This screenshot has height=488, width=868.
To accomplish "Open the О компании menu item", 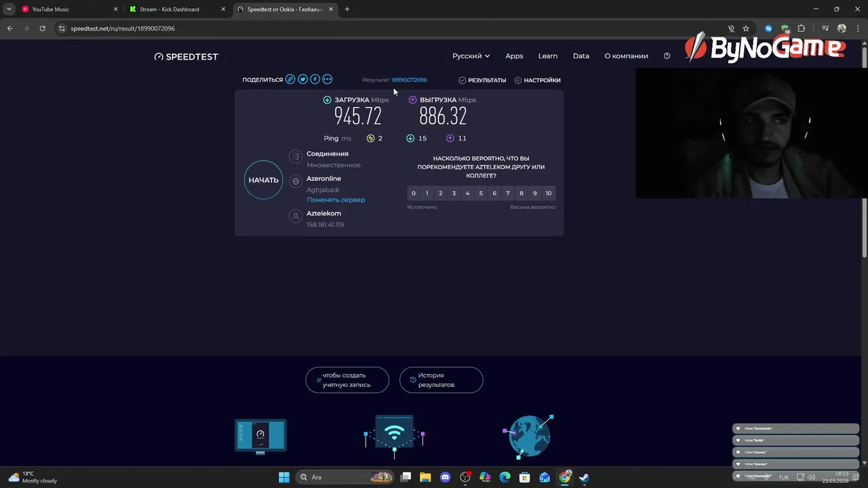I will click(x=626, y=56).
